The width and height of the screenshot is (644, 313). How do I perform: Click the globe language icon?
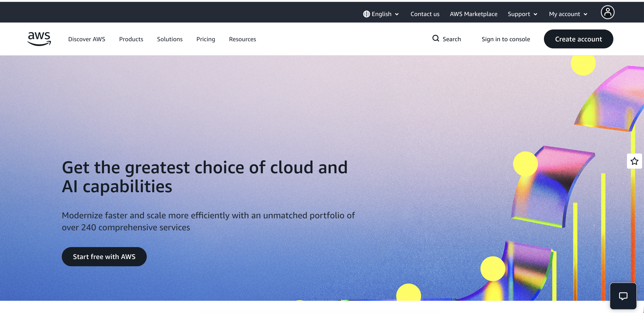(366, 14)
